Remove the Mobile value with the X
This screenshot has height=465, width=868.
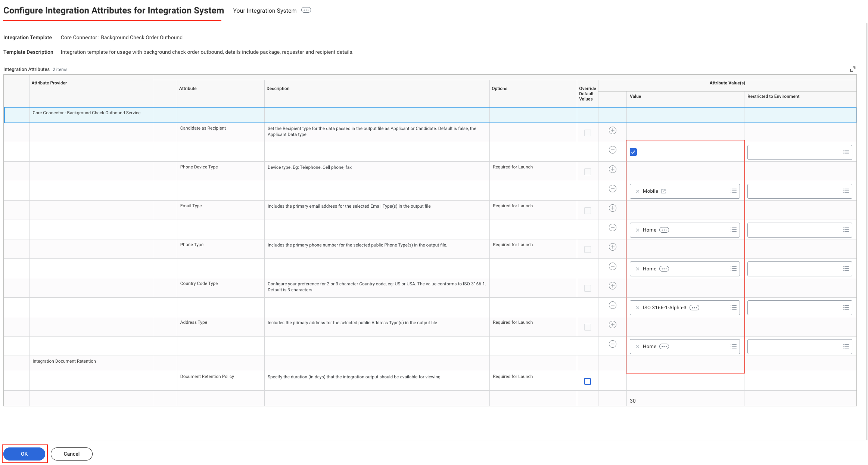click(638, 191)
